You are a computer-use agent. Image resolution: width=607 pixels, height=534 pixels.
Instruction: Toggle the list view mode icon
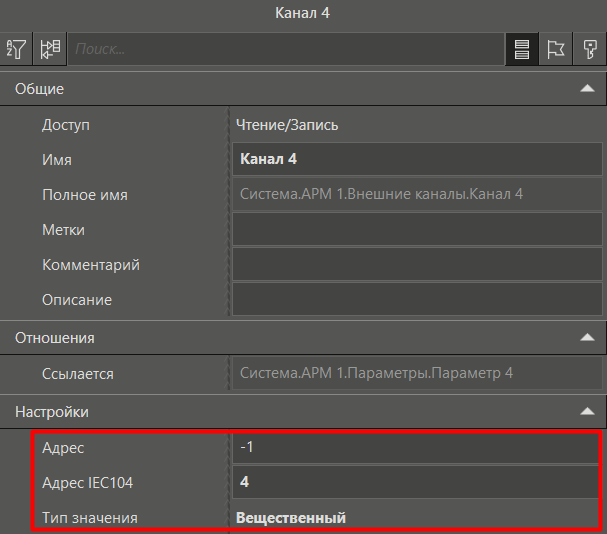[x=521, y=50]
